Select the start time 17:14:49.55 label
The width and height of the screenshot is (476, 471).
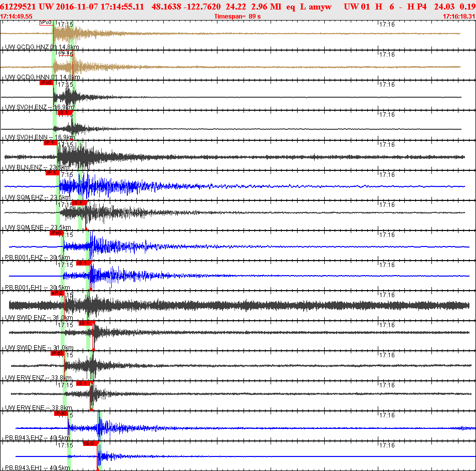pos(17,17)
